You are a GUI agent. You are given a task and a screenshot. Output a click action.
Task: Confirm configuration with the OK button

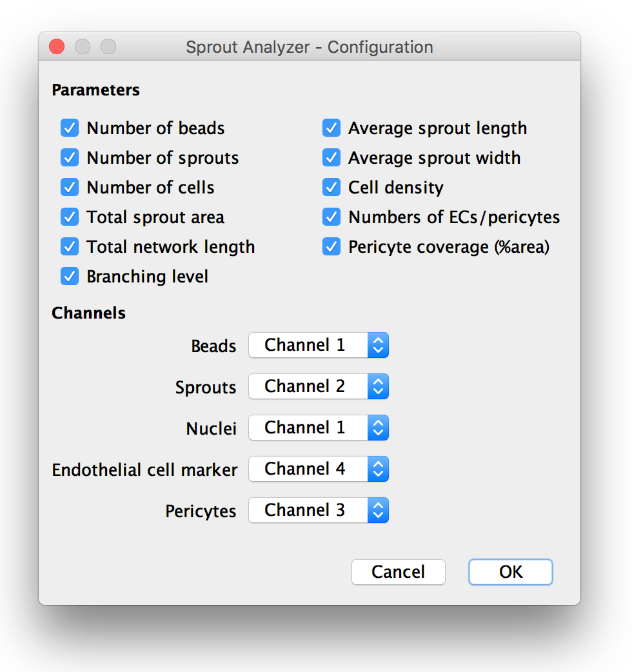click(x=511, y=571)
